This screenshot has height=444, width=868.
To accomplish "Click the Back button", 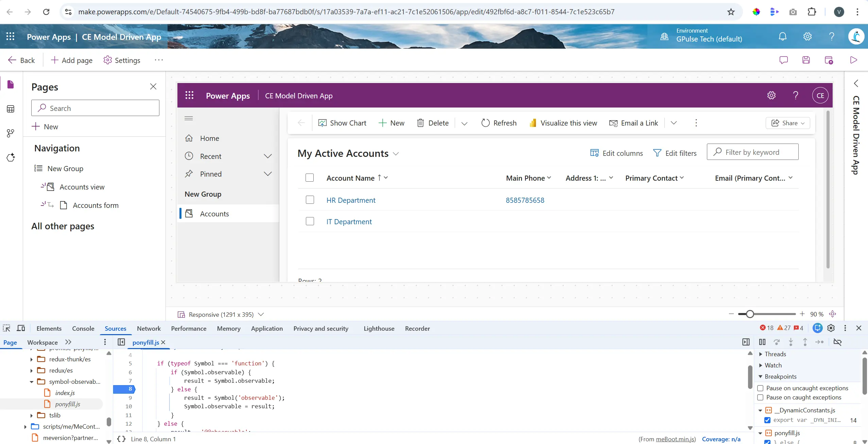I will coord(21,60).
